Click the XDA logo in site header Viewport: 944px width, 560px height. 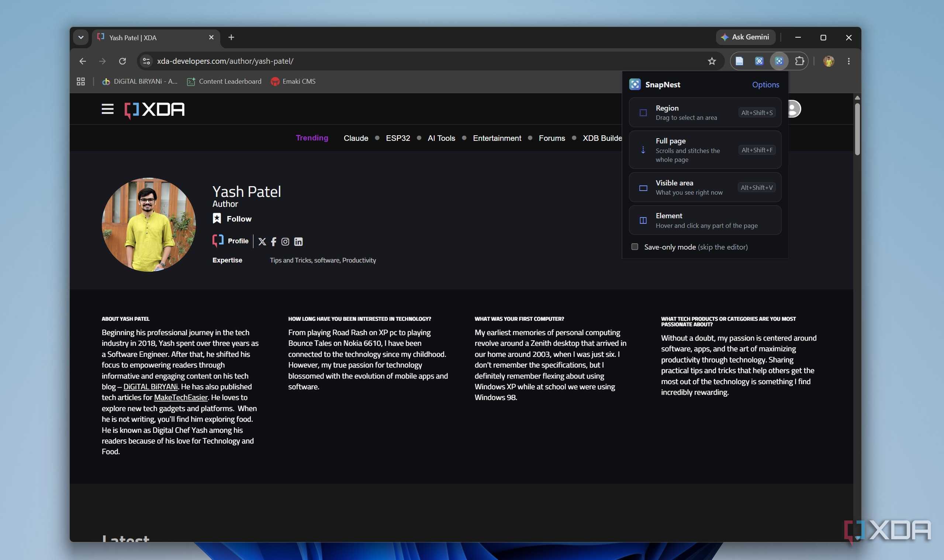155,110
